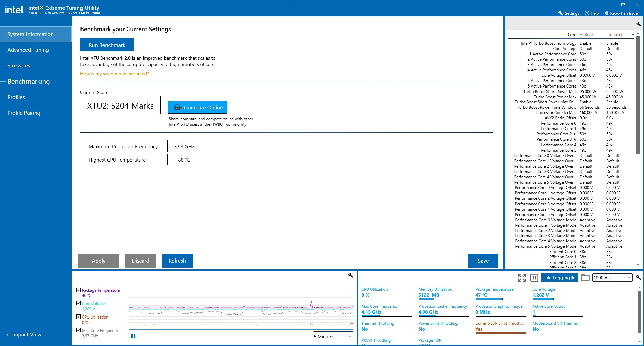
Task: Select the Core Voltage Offset row
Action: tap(572, 75)
